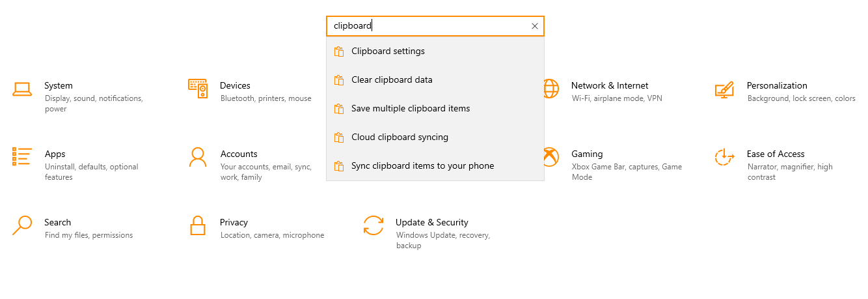Screen dimensions: 868x299
Task: Click inside the clipboard search field
Action: 427,26
